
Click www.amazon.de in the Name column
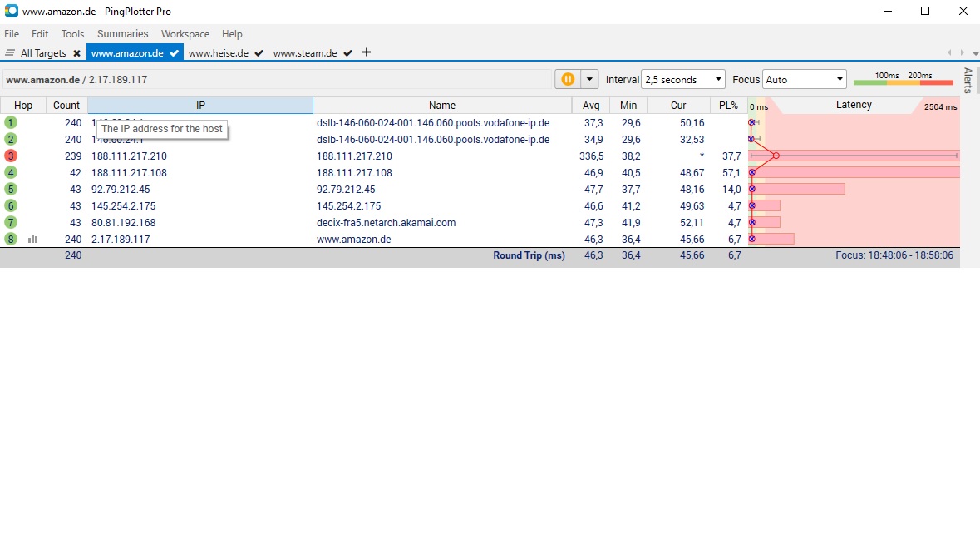click(354, 240)
